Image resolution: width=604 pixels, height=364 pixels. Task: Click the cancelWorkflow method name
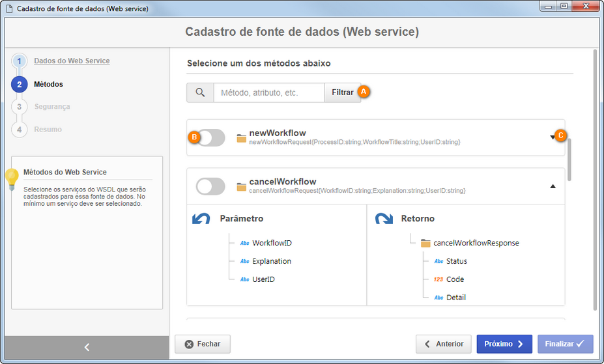[x=283, y=182]
